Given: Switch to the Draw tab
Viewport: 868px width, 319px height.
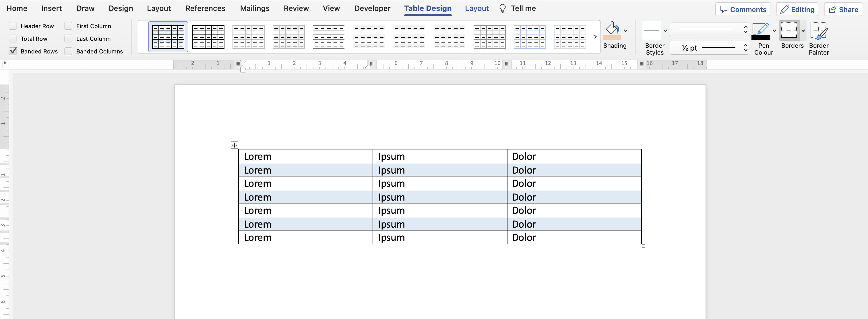Looking at the screenshot, I should pos(85,8).
